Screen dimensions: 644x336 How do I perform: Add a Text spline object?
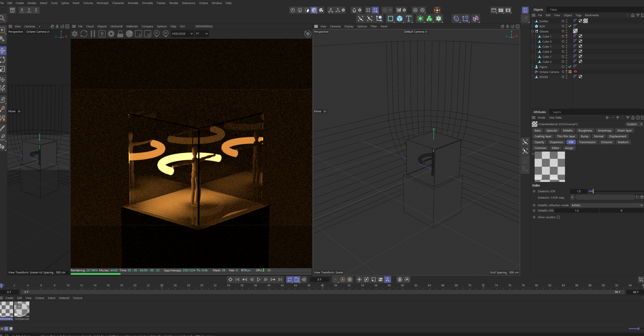tap(408, 18)
